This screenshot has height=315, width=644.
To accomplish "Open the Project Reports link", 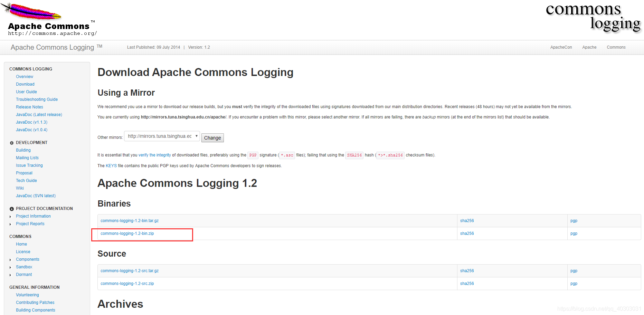I will point(30,224).
